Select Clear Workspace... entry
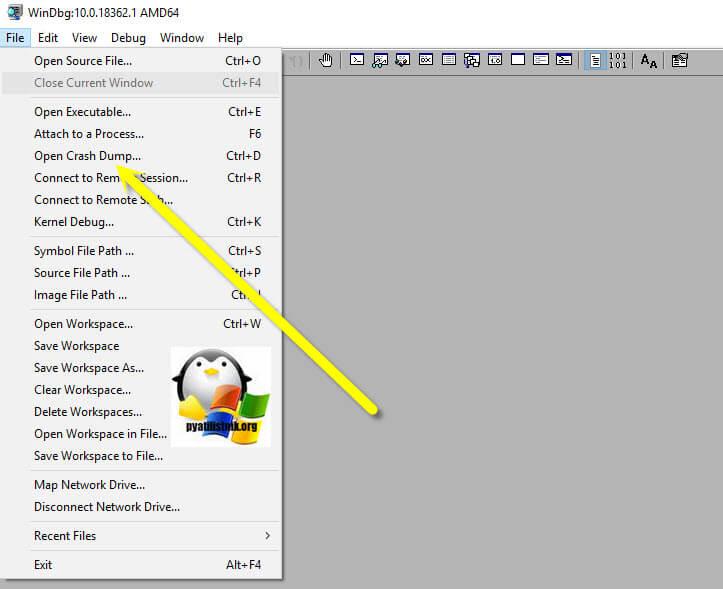Image resolution: width=723 pixels, height=589 pixels. click(x=141, y=390)
